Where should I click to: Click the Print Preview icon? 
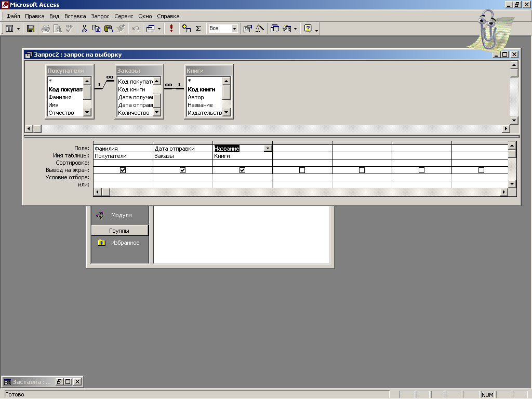58,29
